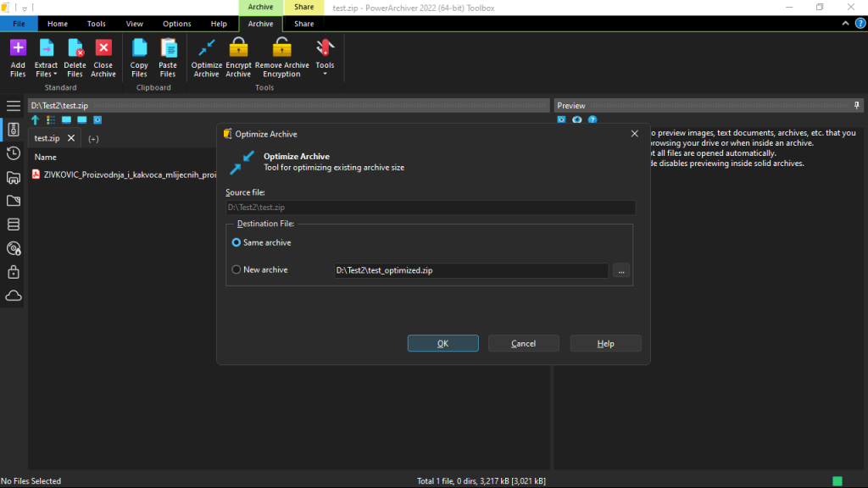Click the blue help icon at top right
This screenshot has width=868, height=488.
pyautogui.click(x=860, y=23)
